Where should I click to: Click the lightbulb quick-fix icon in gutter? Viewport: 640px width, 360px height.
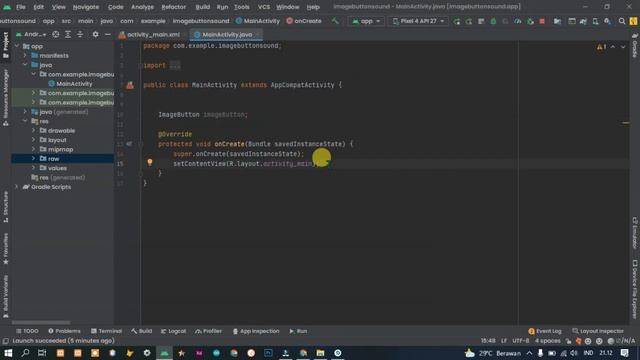coord(150,162)
